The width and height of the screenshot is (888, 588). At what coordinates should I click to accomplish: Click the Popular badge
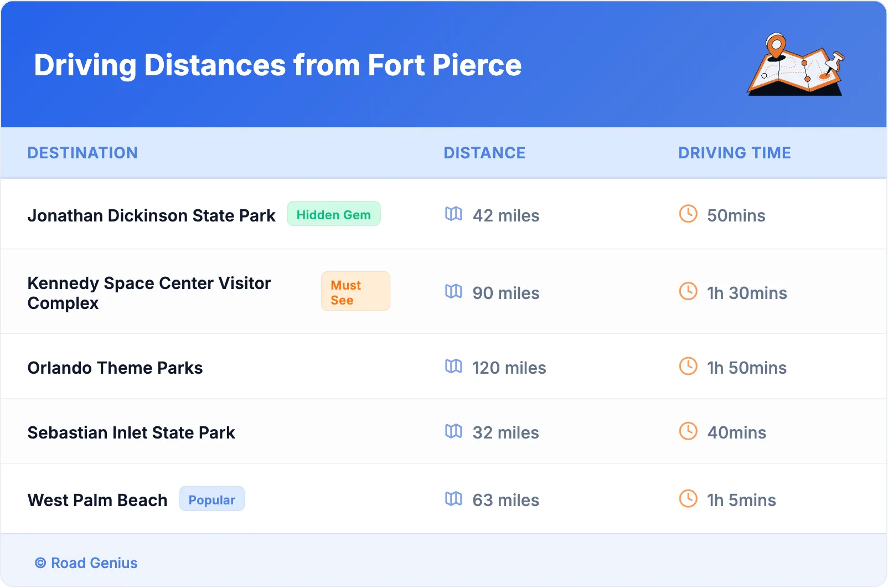[212, 499]
